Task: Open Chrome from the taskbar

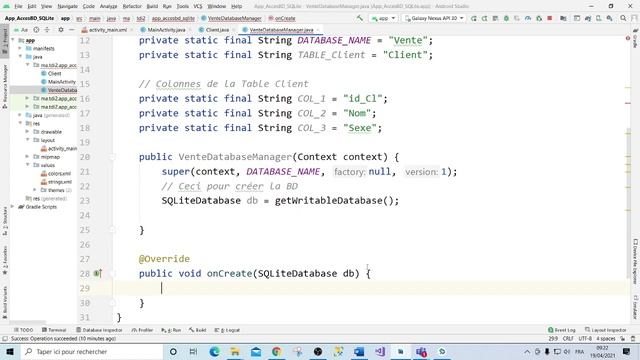Action: (276, 351)
